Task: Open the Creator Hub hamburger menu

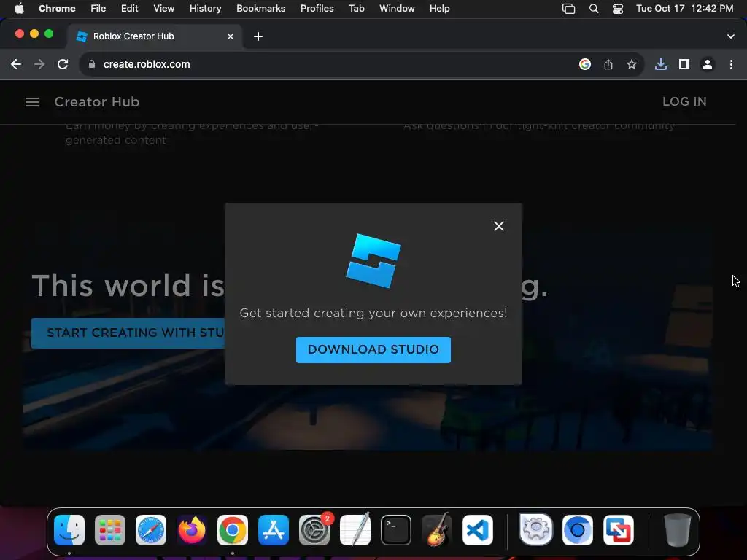Action: (x=32, y=102)
